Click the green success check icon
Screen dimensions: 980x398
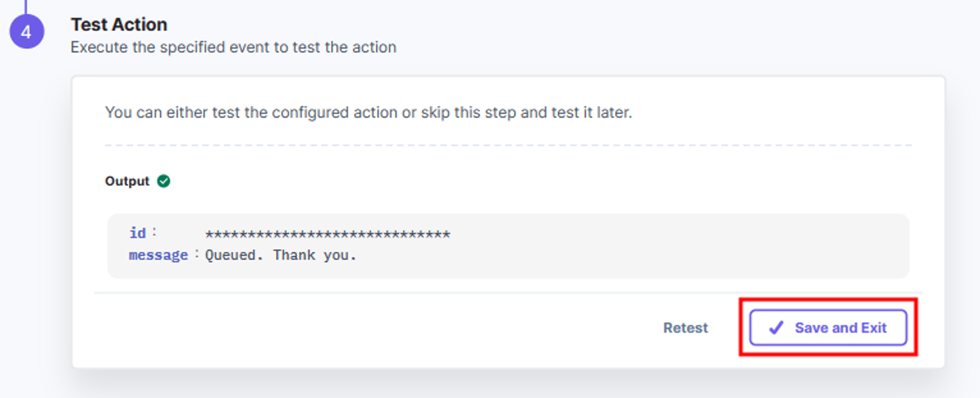164,181
